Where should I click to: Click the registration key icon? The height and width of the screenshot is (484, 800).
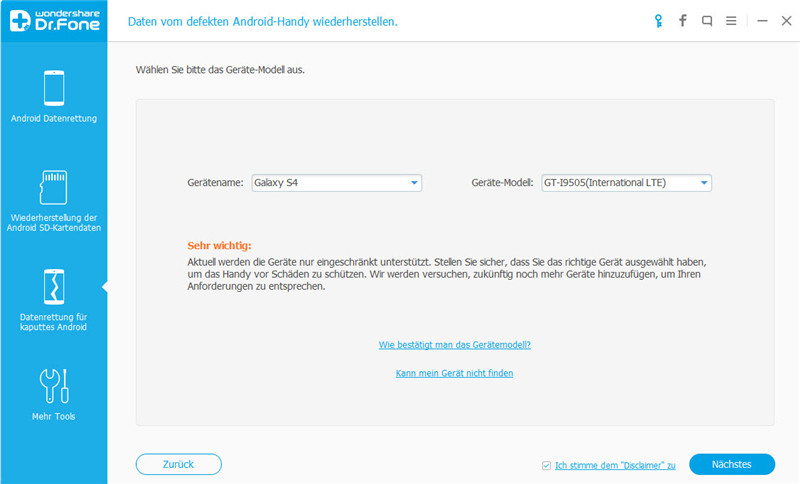tap(658, 21)
